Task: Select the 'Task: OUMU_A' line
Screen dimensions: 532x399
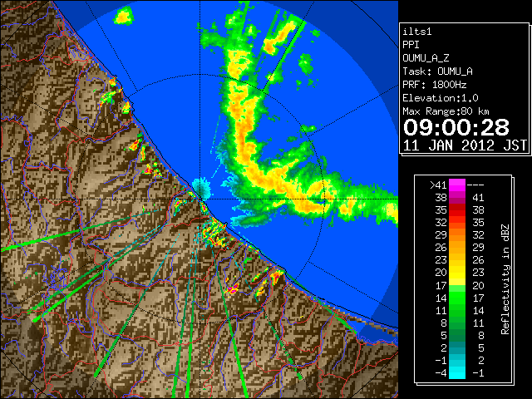Action: tap(438, 71)
